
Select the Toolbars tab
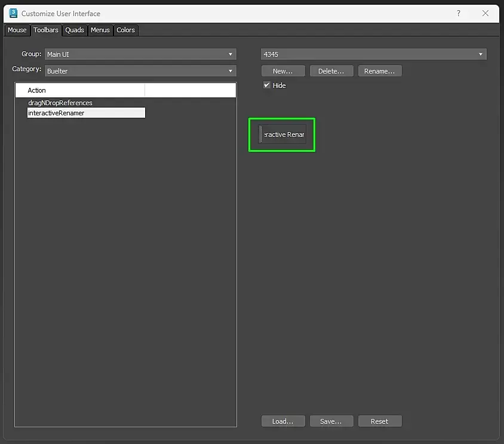point(46,30)
